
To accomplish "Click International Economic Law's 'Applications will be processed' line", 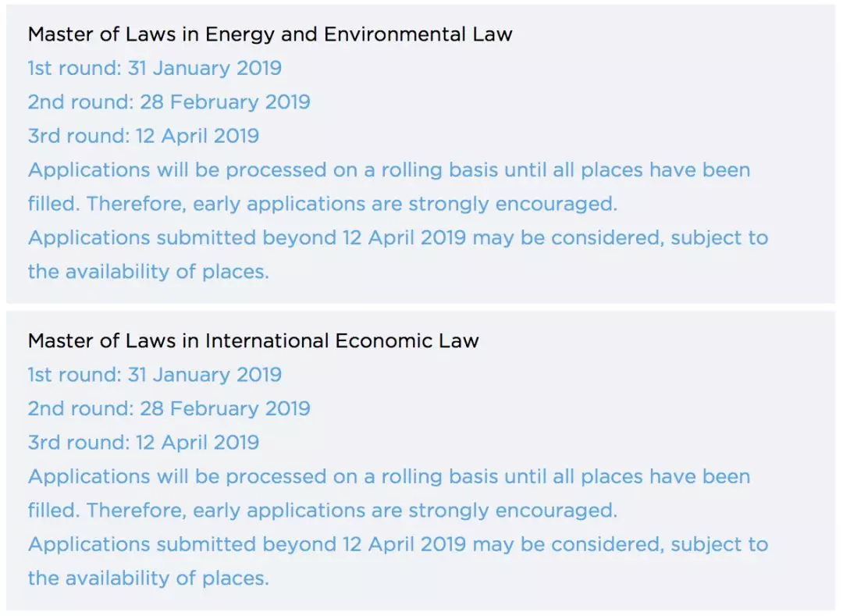I will pyautogui.click(x=389, y=476).
